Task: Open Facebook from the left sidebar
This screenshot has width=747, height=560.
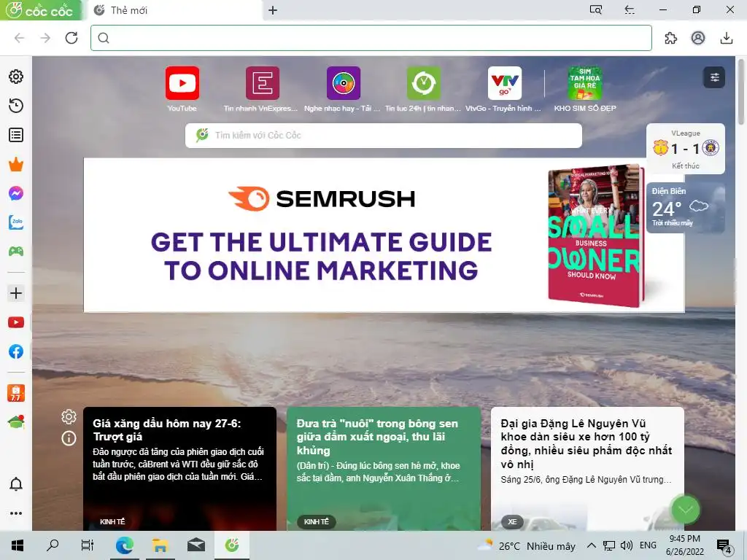Action: click(16, 351)
